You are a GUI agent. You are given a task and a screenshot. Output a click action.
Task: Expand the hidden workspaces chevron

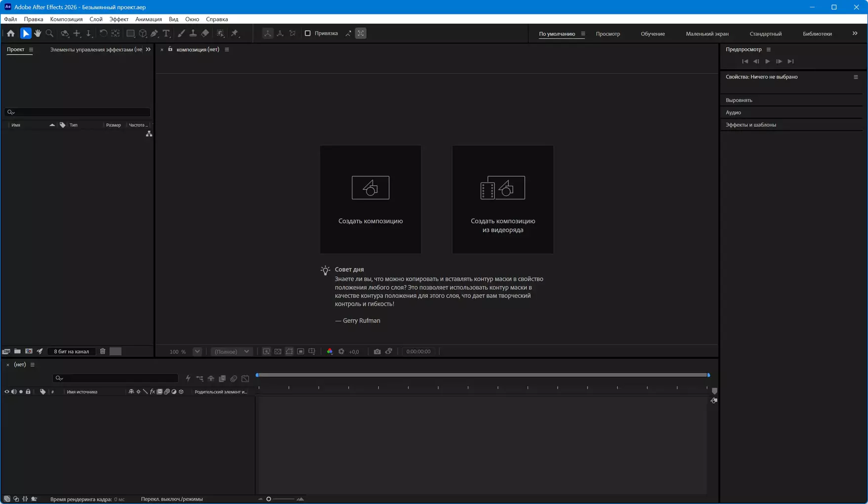855,34
